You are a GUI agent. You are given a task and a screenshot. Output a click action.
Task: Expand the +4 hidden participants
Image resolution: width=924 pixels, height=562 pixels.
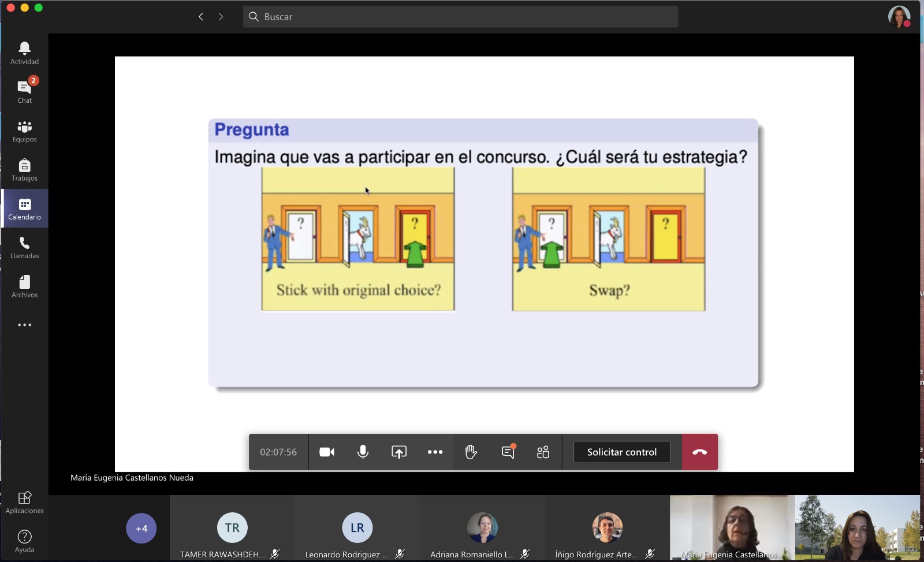[x=141, y=528]
